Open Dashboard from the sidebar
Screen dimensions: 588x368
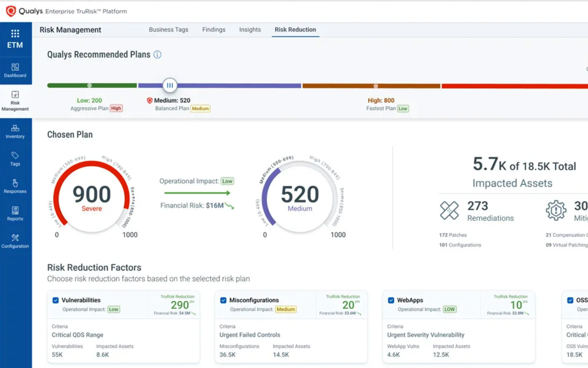15,70
